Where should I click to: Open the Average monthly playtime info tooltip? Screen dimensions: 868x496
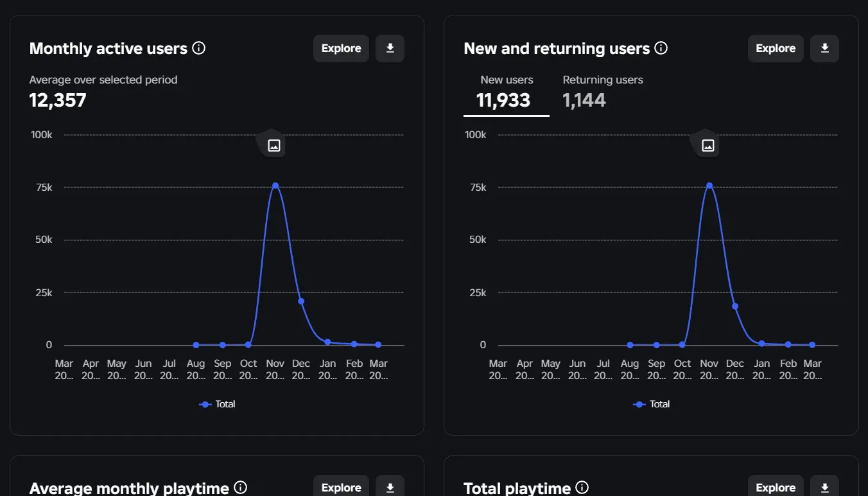(241, 488)
